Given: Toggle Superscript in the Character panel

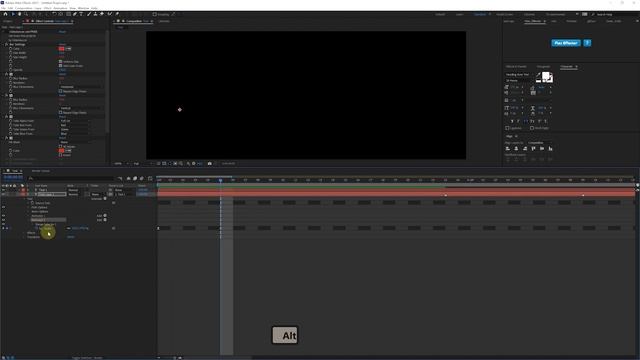Looking at the screenshot, I should click(539, 121).
